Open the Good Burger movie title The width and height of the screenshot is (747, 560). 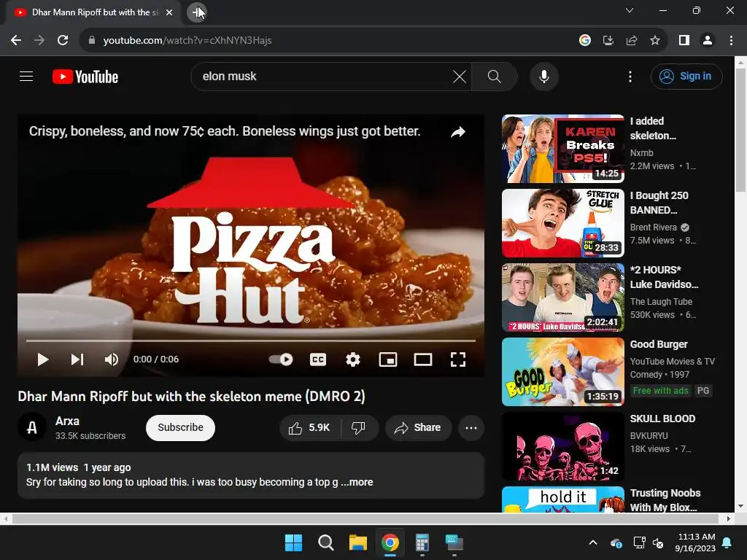tap(659, 344)
